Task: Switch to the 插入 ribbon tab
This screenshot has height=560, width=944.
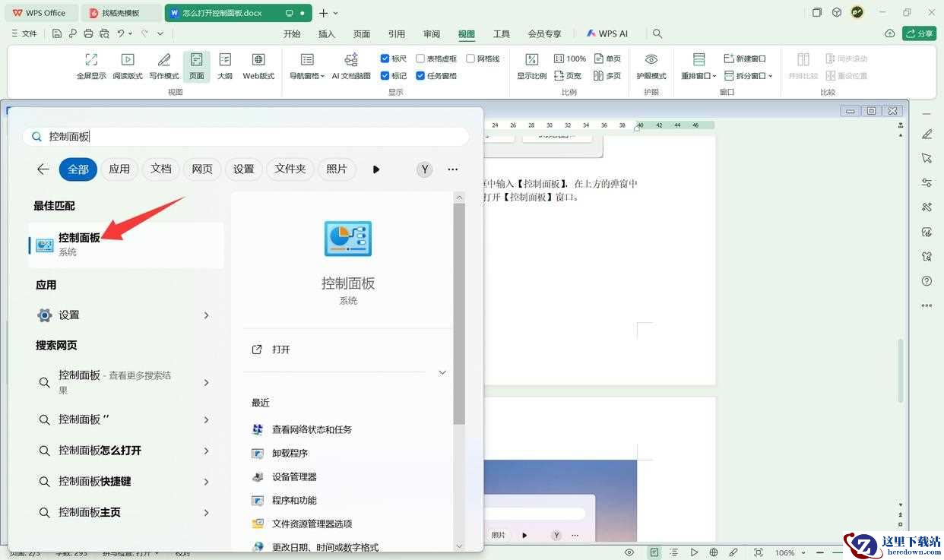Action: click(327, 34)
